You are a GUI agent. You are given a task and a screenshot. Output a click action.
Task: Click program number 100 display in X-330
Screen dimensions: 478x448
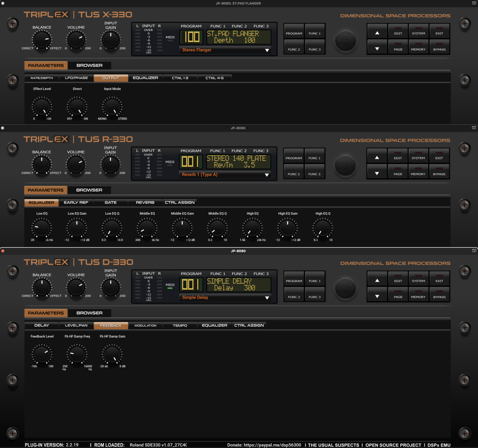point(191,37)
